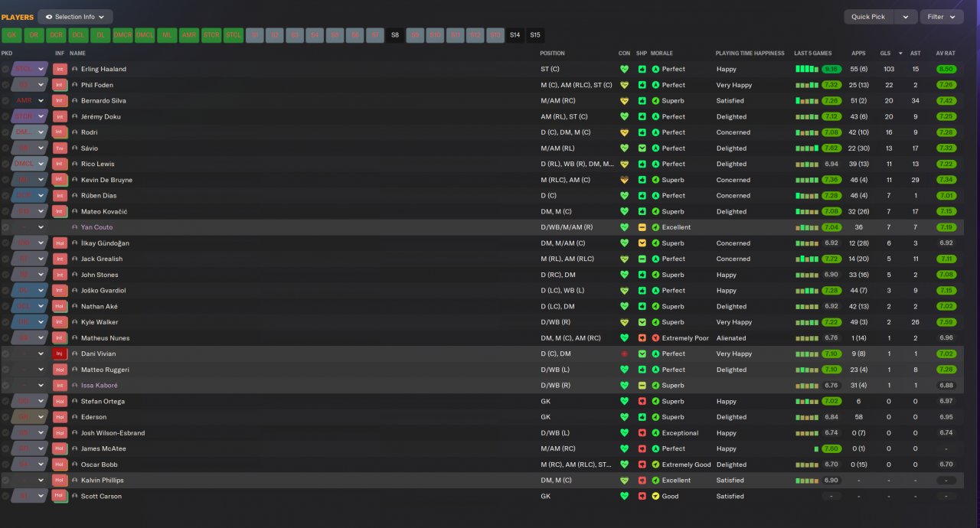980x528 pixels.
Task: Open Erling Haaland's player profile
Action: tap(103, 69)
